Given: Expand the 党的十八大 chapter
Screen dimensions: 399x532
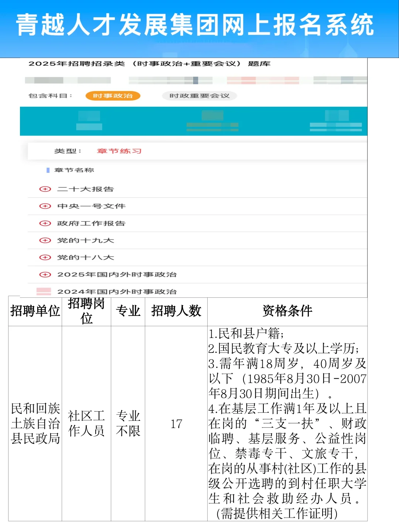Looking at the screenshot, I should [86, 258].
